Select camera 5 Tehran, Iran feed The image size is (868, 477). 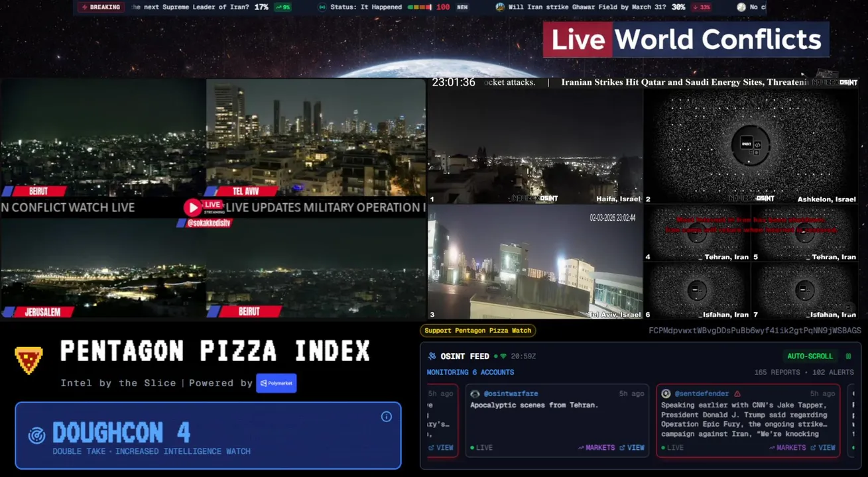tap(804, 233)
